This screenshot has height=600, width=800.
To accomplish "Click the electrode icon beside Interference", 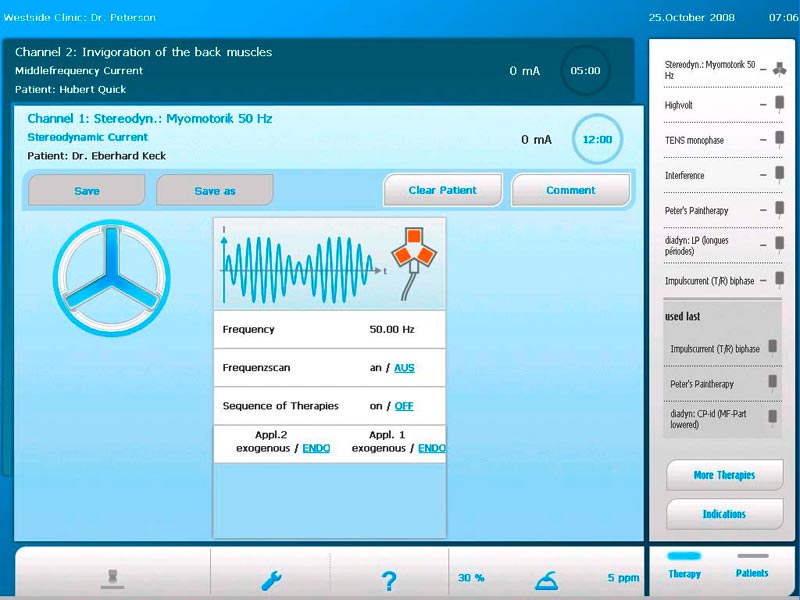I will coord(780,174).
